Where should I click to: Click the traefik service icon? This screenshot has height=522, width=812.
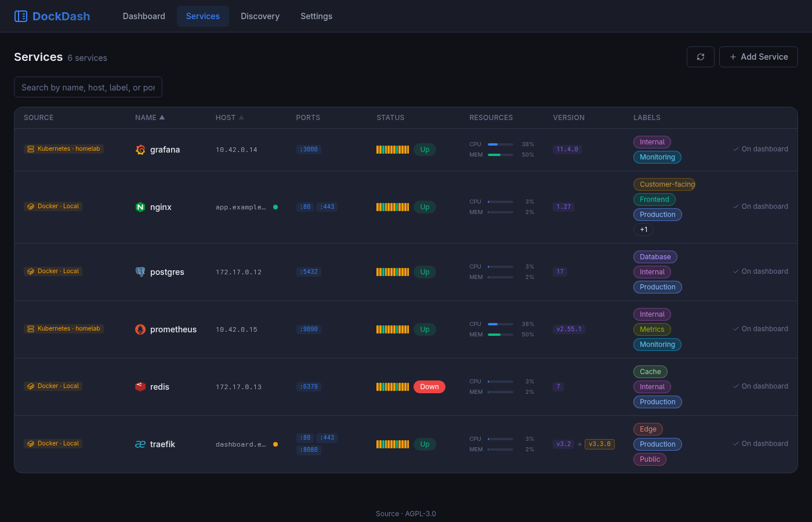[140, 444]
